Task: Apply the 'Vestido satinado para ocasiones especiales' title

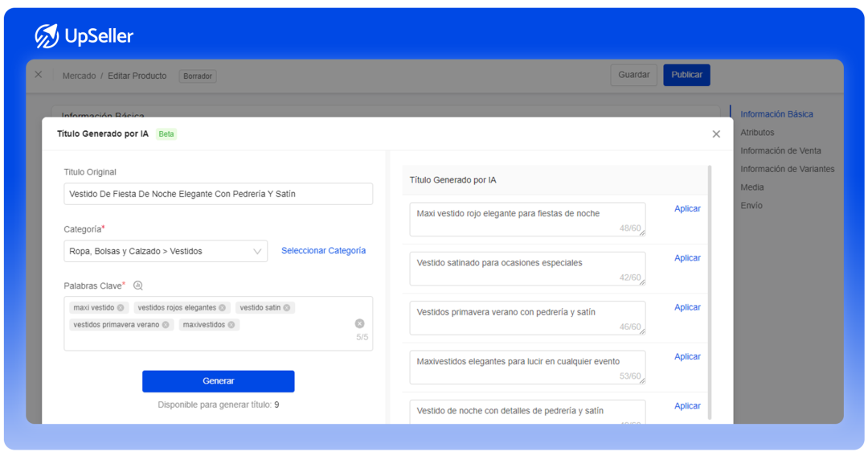Action: point(687,258)
